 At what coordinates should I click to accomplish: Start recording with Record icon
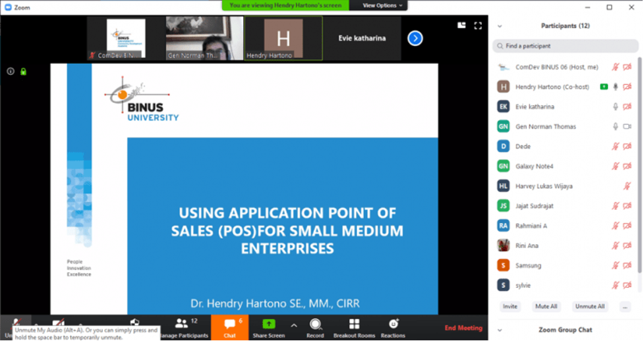click(x=315, y=328)
